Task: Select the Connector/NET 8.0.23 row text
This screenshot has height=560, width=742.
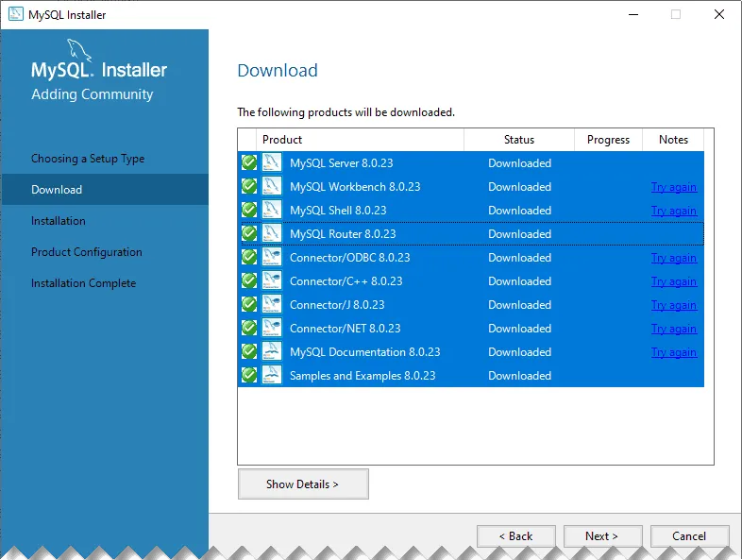Action: 345,329
